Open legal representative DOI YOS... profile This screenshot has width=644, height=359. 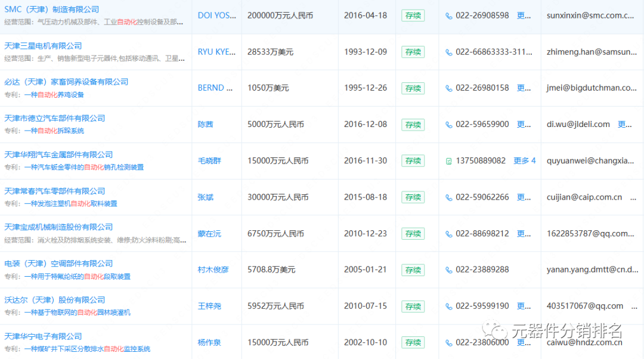tap(217, 16)
